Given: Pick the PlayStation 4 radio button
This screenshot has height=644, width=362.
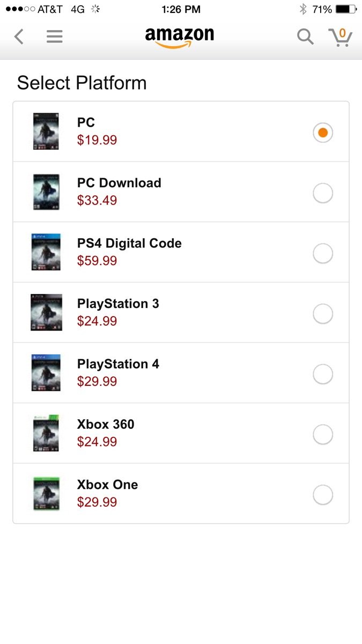Looking at the screenshot, I should pyautogui.click(x=322, y=374).
